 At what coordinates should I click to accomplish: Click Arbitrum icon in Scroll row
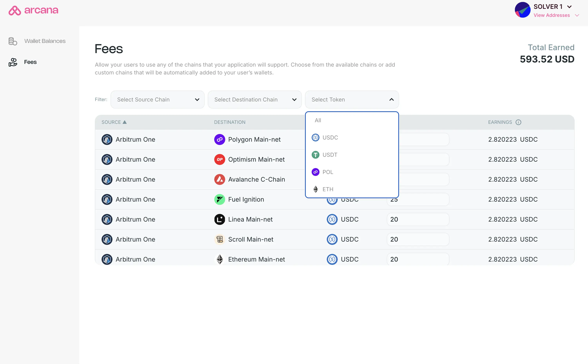107,240
